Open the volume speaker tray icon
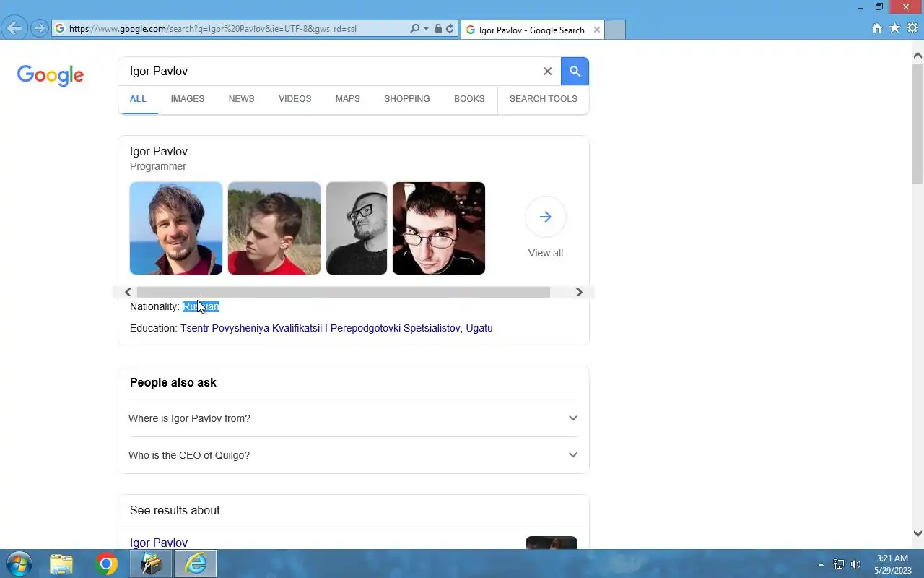The image size is (924, 578). [856, 564]
